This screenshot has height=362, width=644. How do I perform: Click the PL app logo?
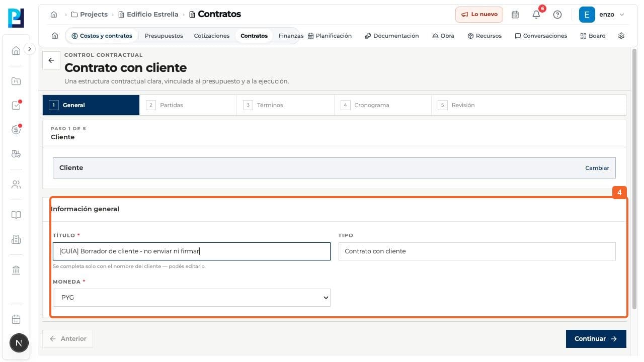[x=16, y=18]
